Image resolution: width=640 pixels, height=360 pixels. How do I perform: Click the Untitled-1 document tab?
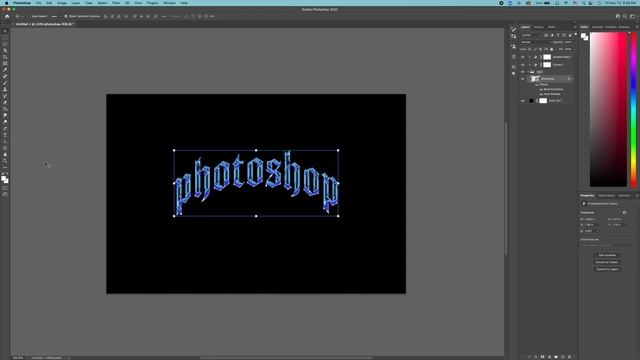(x=44, y=24)
